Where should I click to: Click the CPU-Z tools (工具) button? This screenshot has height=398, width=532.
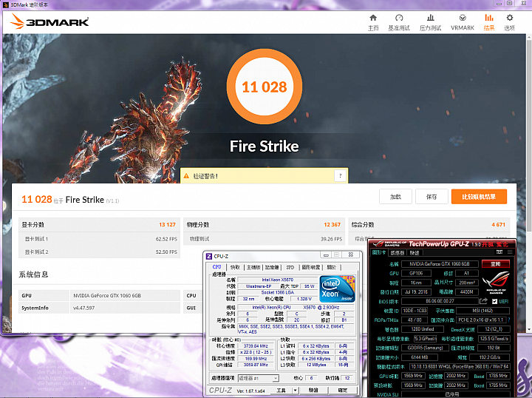pos(282,390)
